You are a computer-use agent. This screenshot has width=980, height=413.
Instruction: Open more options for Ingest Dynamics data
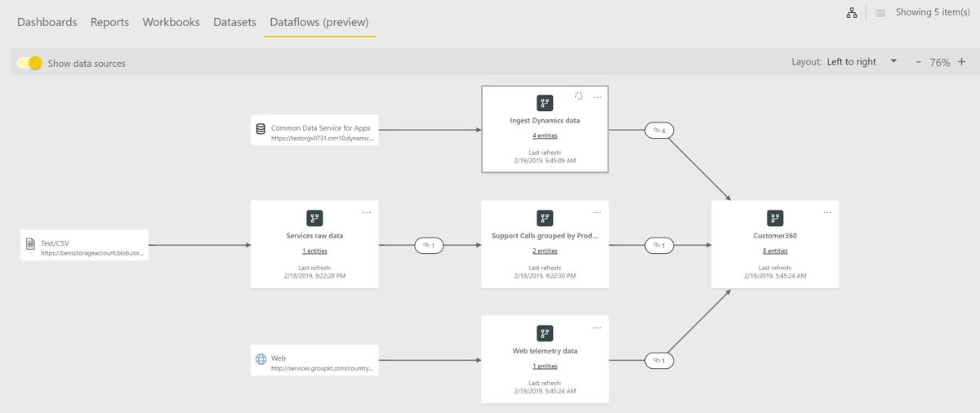597,96
